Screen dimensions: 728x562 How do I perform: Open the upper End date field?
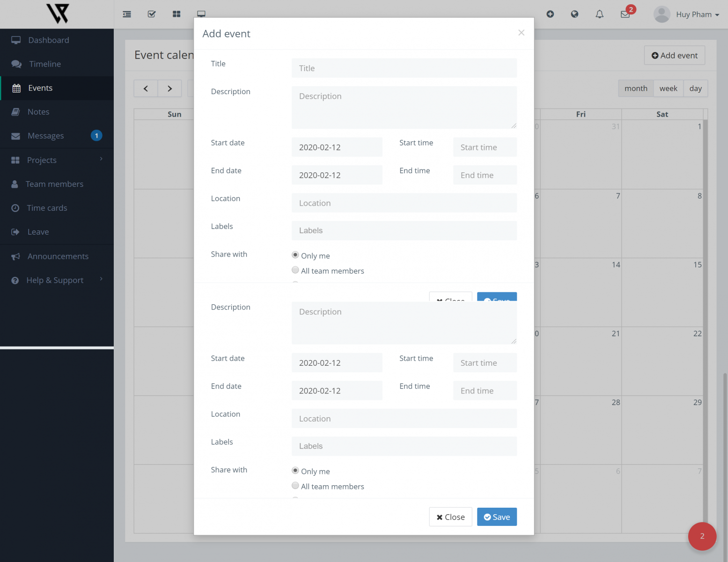(337, 175)
